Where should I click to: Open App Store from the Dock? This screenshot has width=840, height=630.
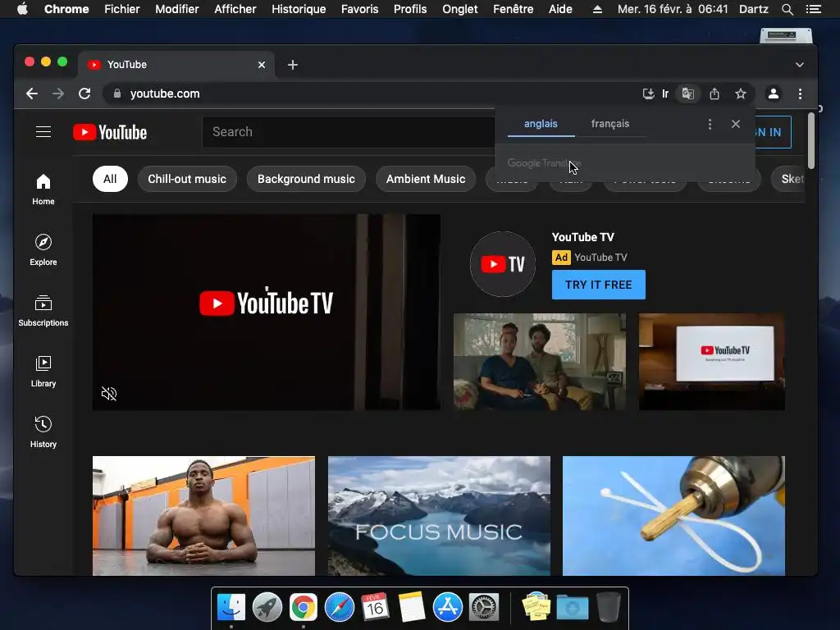point(447,608)
